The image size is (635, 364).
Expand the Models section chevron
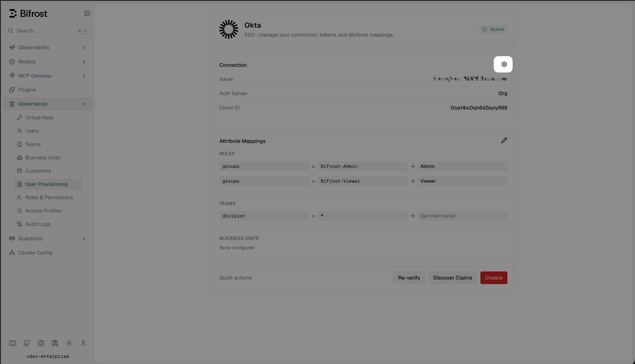(x=84, y=61)
